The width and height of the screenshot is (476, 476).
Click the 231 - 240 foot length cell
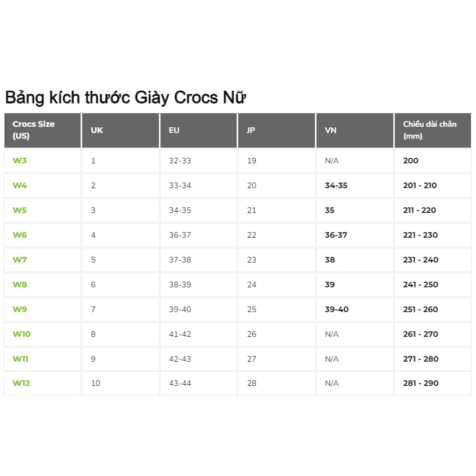[x=420, y=260]
